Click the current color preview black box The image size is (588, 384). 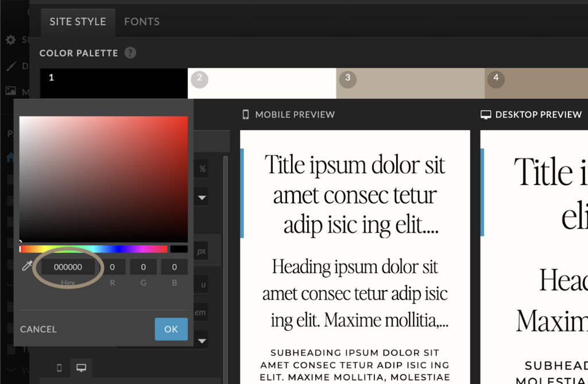(179, 249)
